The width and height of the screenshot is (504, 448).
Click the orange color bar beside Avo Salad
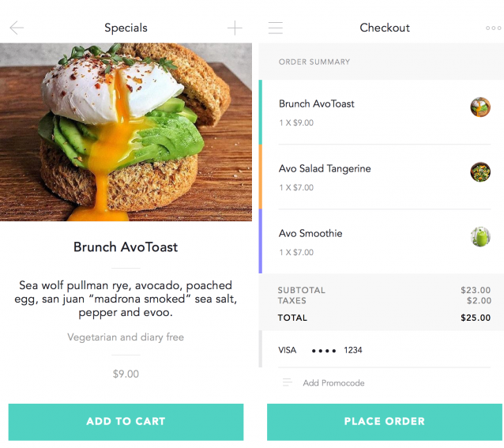pos(261,177)
